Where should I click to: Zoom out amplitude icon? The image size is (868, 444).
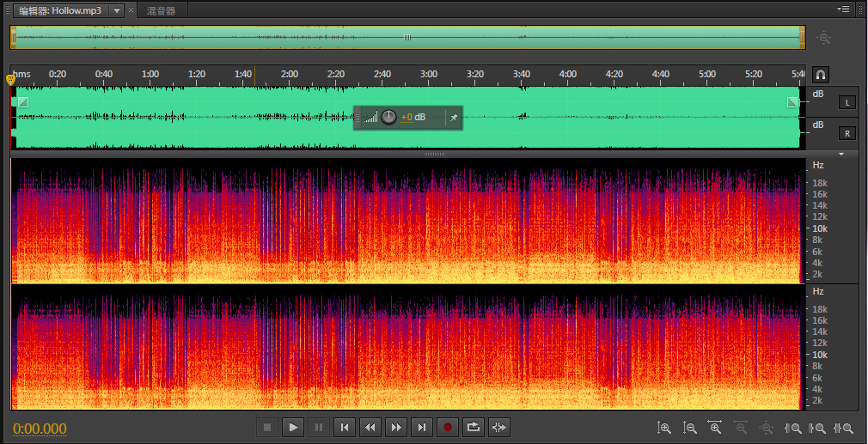(689, 428)
